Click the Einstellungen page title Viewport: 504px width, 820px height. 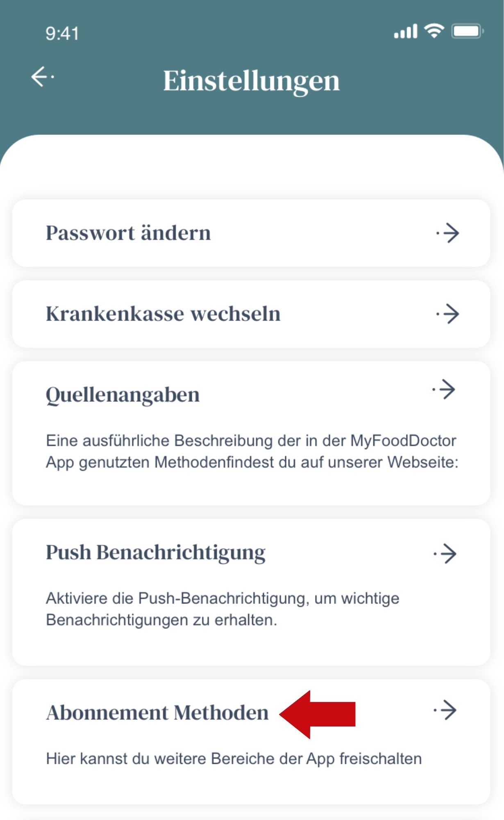coord(252,80)
